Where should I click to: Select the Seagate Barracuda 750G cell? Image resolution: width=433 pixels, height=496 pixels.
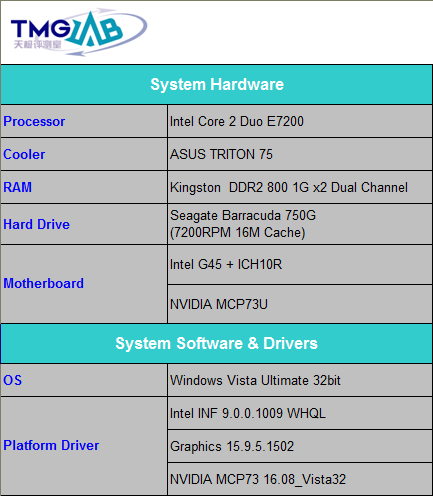click(x=300, y=224)
